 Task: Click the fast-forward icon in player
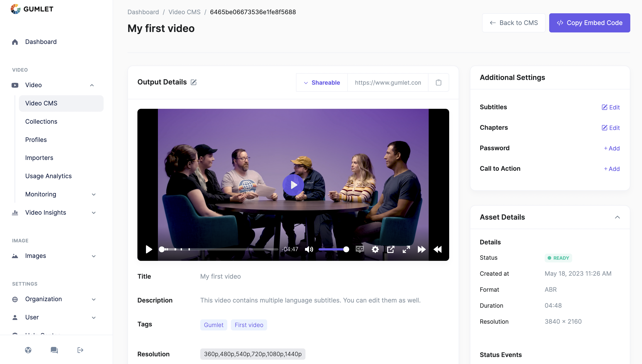421,249
